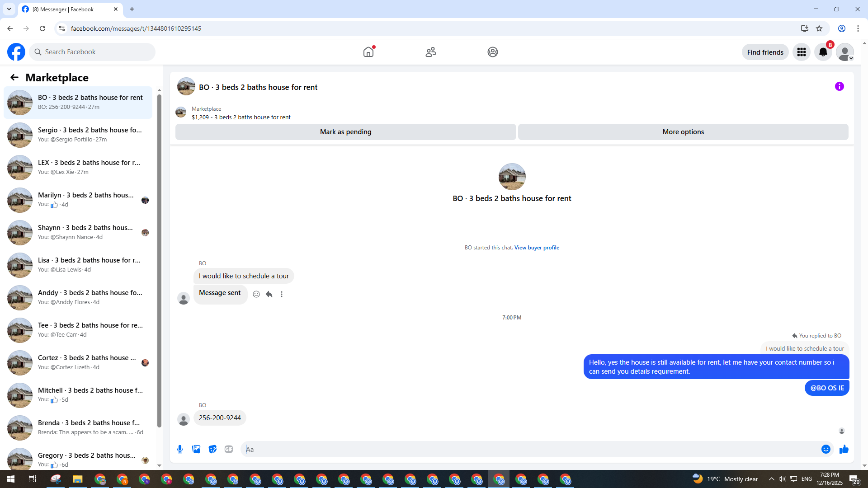Open the Shaynn conversation

click(78, 233)
